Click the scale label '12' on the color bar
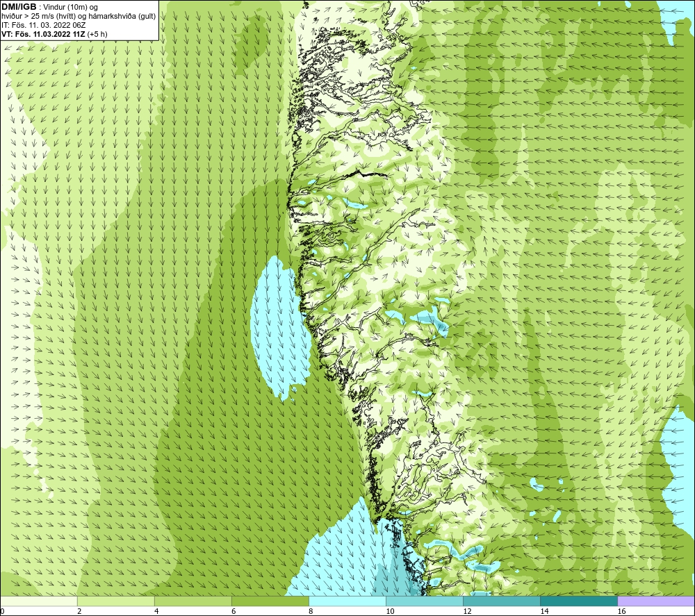The height and width of the screenshot is (616, 695). [x=467, y=611]
